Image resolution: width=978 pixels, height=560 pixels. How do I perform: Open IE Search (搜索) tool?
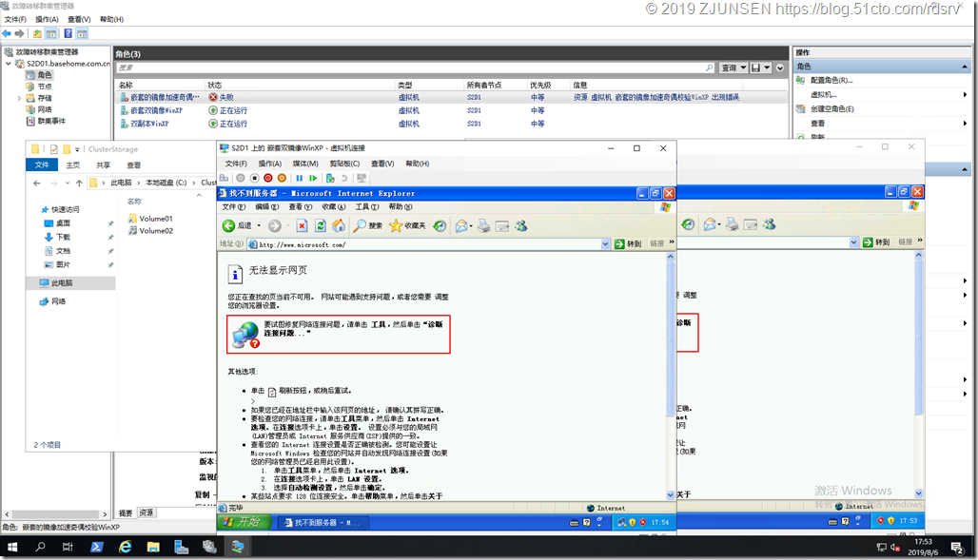coord(367,225)
